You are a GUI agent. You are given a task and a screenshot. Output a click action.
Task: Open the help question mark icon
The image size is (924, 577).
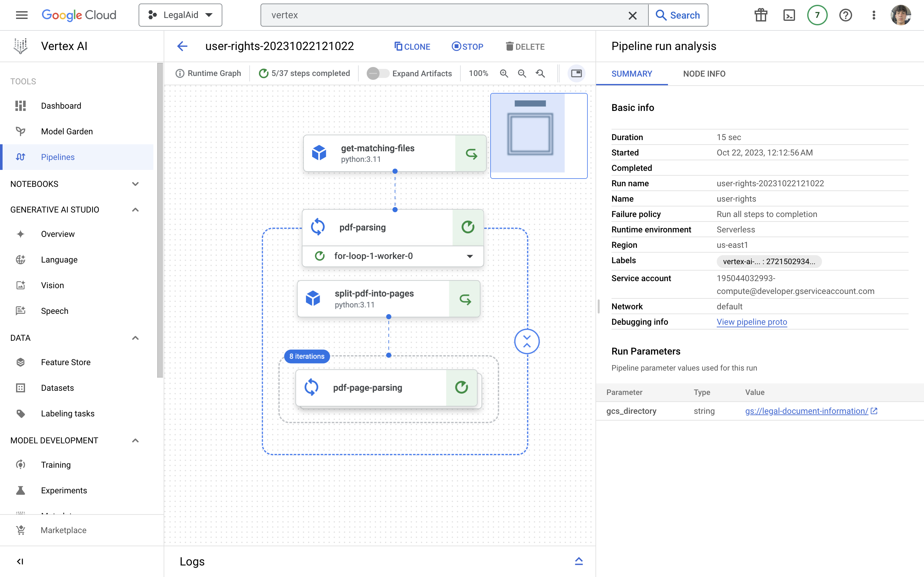pyautogui.click(x=845, y=15)
